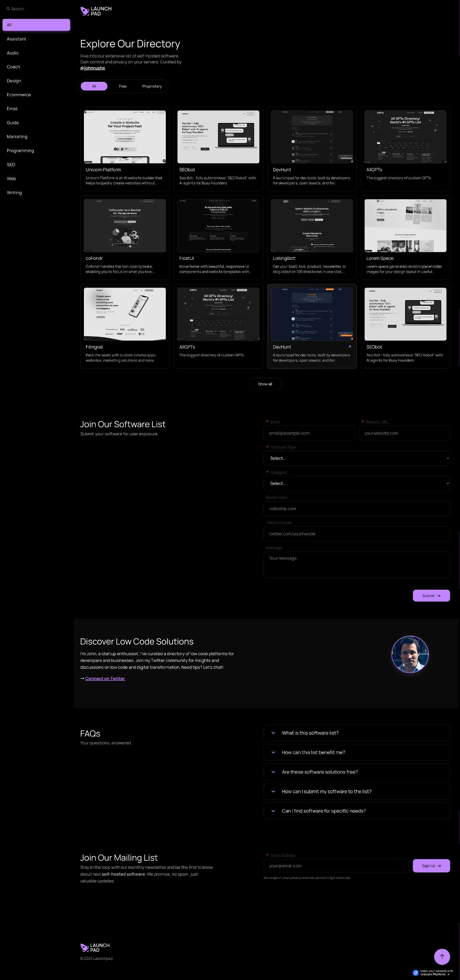This screenshot has height=980, width=460.
Task: Open the Category select dropdown
Action: tap(357, 483)
